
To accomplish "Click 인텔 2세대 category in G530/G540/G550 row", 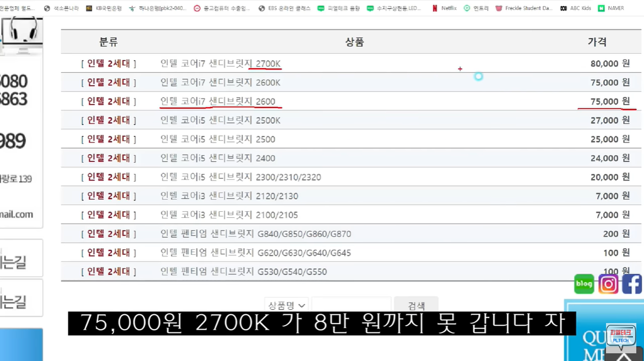I will pyautogui.click(x=108, y=271).
